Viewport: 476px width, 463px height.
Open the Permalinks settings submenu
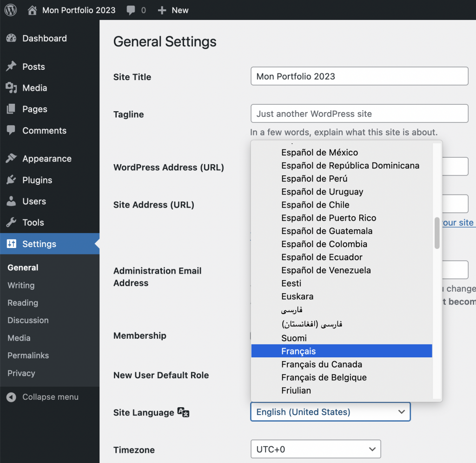tap(28, 356)
